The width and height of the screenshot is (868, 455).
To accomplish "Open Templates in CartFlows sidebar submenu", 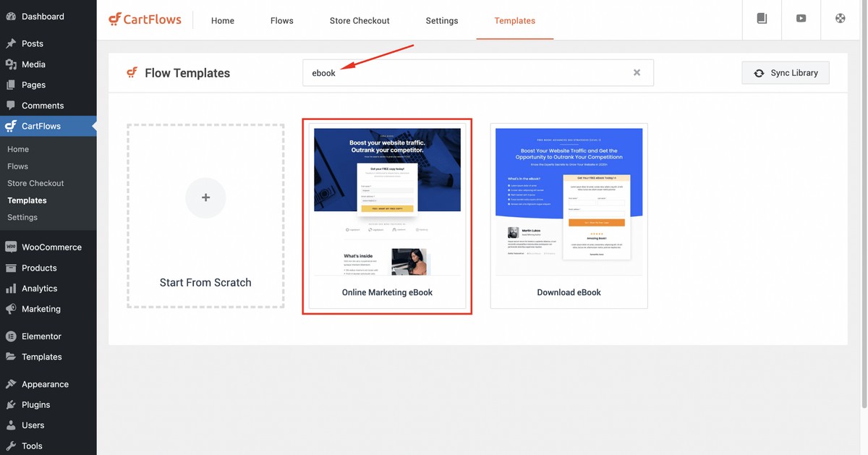I will pyautogui.click(x=27, y=200).
